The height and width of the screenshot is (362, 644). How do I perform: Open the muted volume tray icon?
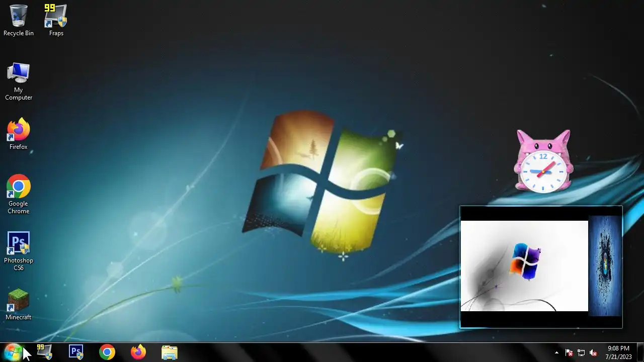pyautogui.click(x=593, y=352)
